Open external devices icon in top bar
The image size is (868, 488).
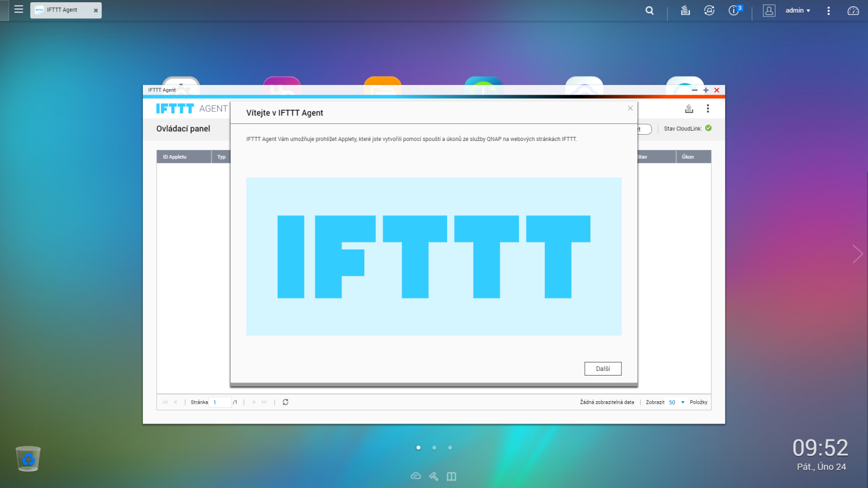709,10
